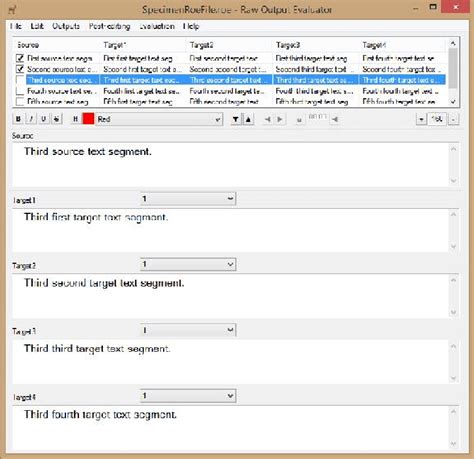Toggle strikethrough formatting button
Viewport: 474px width, 459px height.
pyautogui.click(x=57, y=119)
